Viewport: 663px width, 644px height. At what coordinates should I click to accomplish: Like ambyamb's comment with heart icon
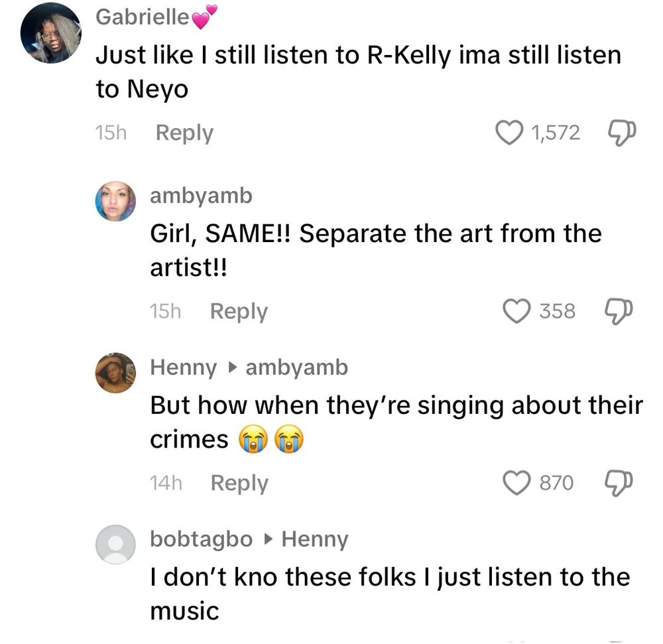pos(518,310)
